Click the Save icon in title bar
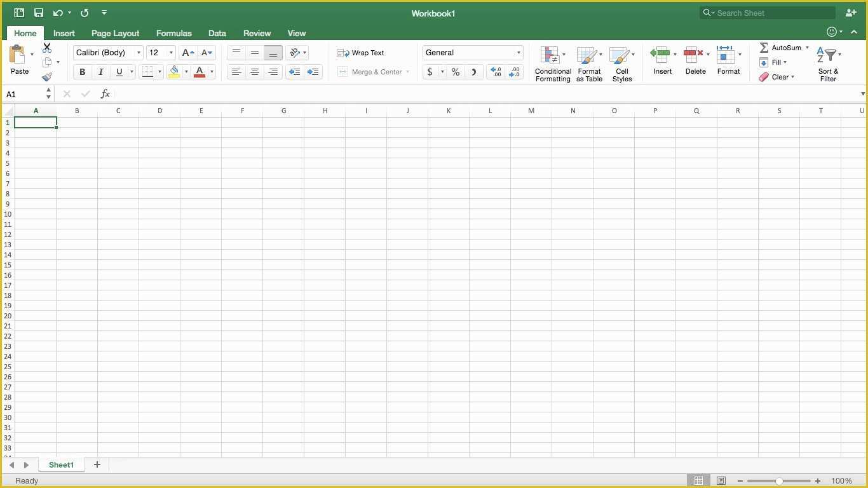Screen dimensions: 868x488 [x=39, y=13]
